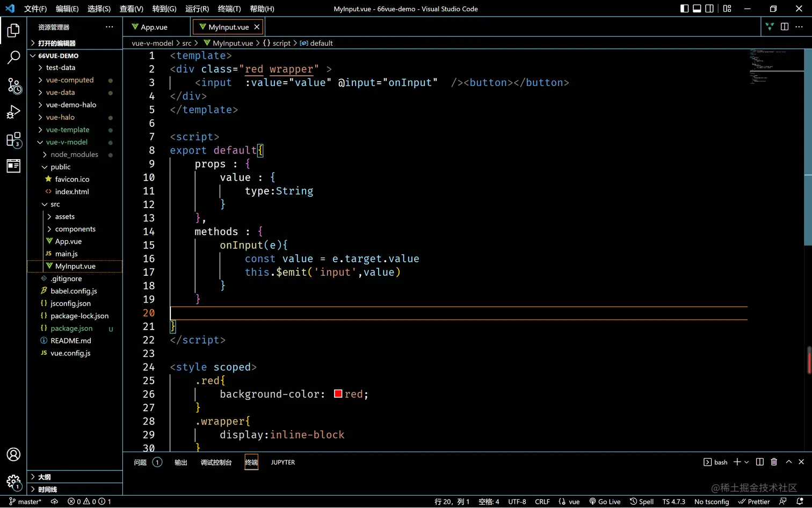Switch to the 输出 panel tab
This screenshot has width=812, height=508.
(x=181, y=462)
